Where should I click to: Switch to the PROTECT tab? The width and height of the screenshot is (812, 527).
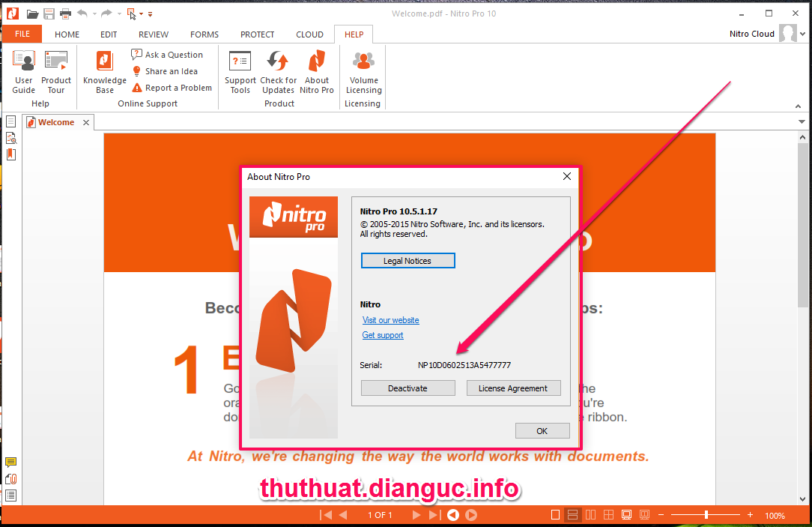[x=258, y=34]
